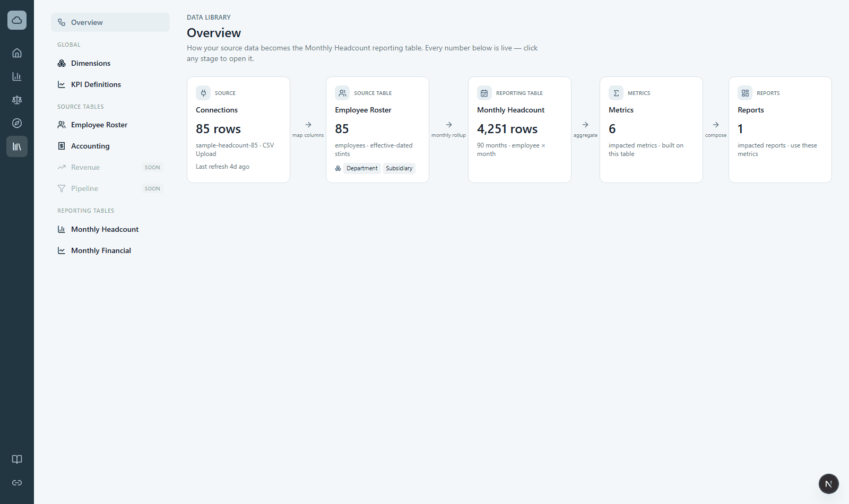The height and width of the screenshot is (504, 849).
Task: Open the Reports stage card
Action: coord(780,130)
